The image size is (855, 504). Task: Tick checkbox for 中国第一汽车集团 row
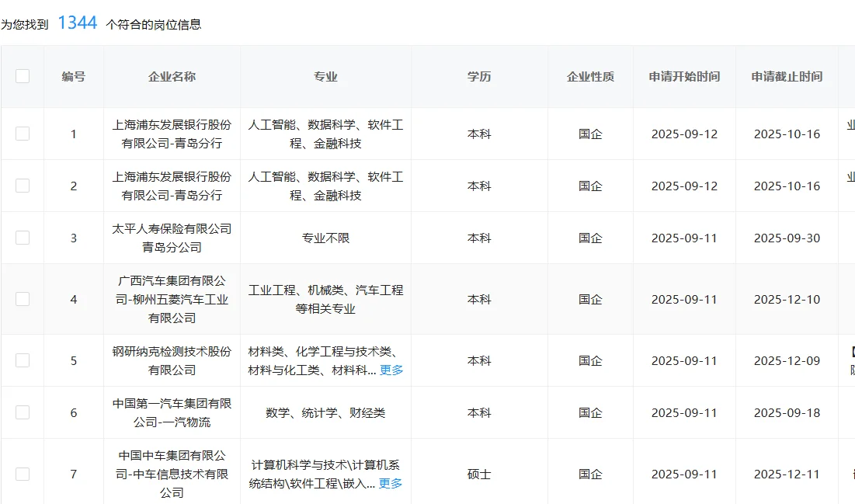(x=23, y=412)
